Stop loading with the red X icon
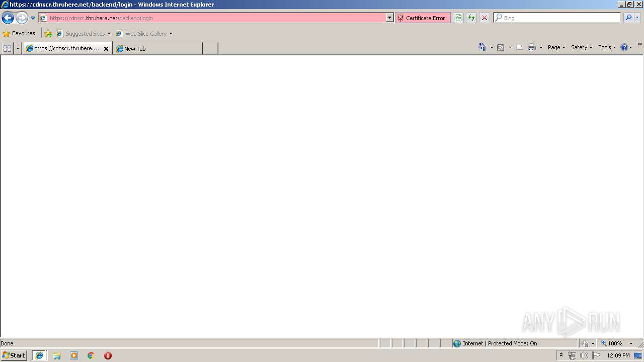 coord(485,18)
